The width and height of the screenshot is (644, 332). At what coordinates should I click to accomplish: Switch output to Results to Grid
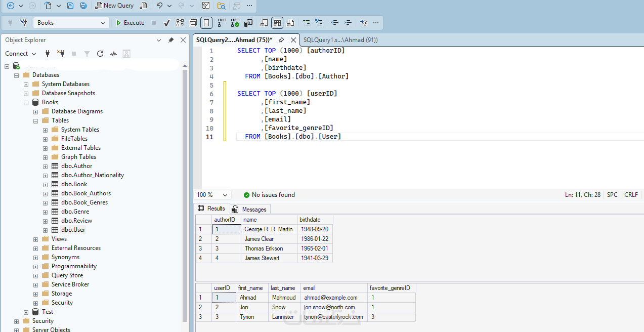click(x=277, y=23)
